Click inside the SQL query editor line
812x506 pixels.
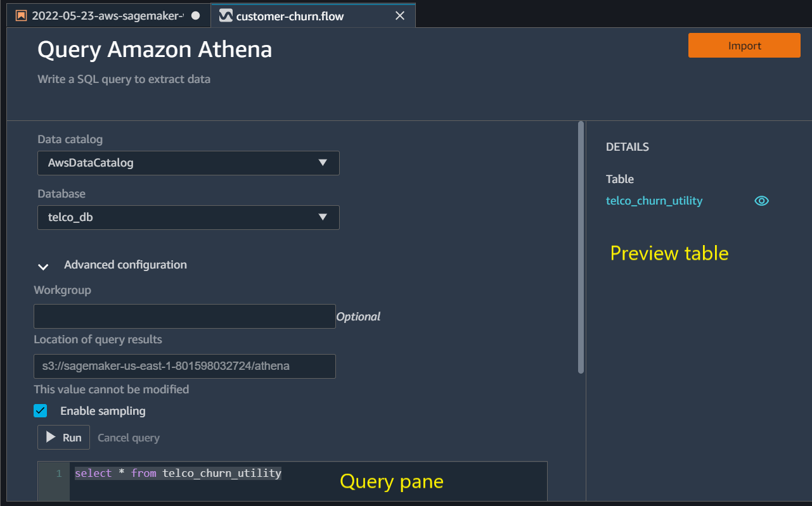[307, 473]
